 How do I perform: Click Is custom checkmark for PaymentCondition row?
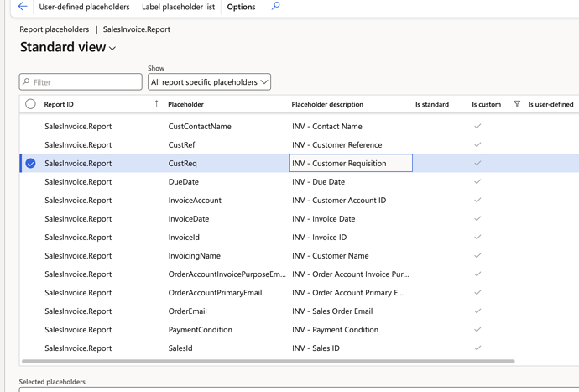coord(477,330)
